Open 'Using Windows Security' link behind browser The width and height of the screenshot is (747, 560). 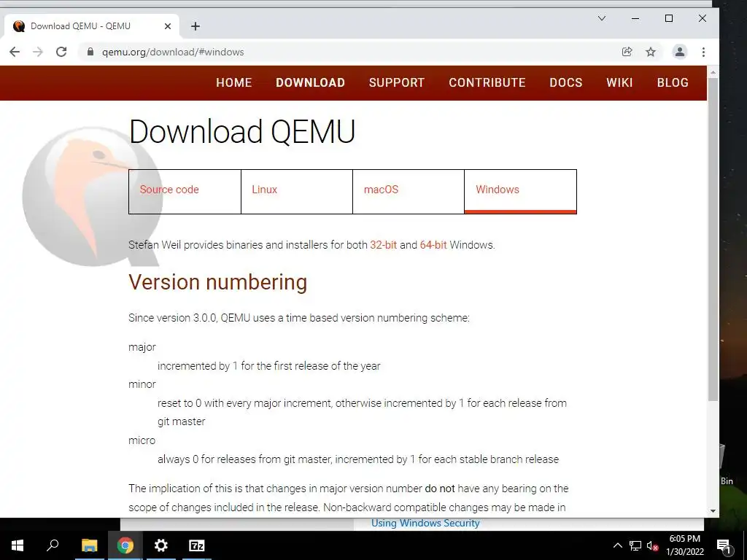click(x=425, y=523)
